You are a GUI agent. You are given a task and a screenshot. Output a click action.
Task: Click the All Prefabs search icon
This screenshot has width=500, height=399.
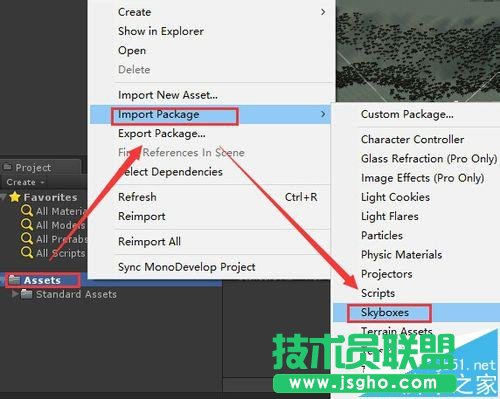point(27,239)
